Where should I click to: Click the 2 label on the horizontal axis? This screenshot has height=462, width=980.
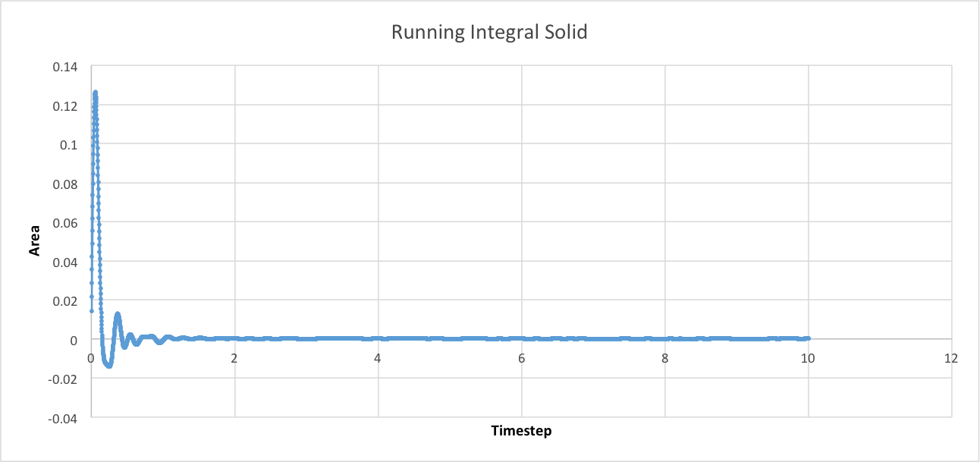pyautogui.click(x=234, y=359)
